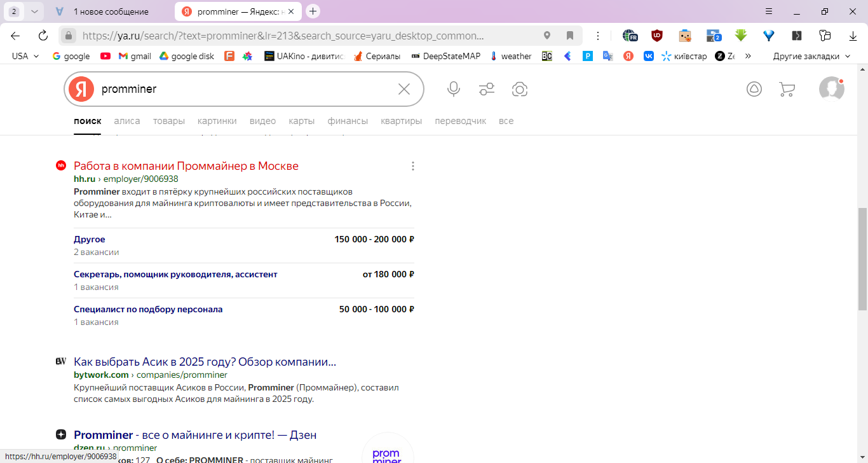
Task: Switch to the финансы search tab
Action: (x=348, y=121)
